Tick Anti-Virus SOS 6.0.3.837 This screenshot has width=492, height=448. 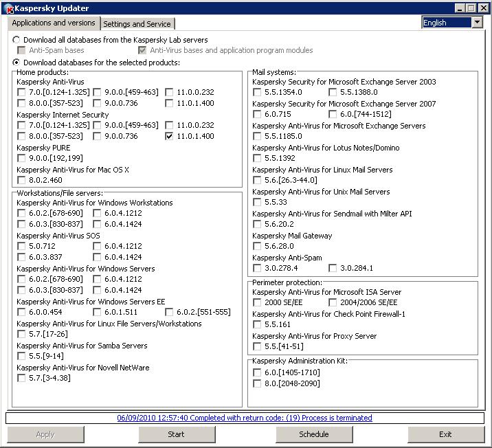pyautogui.click(x=21, y=257)
